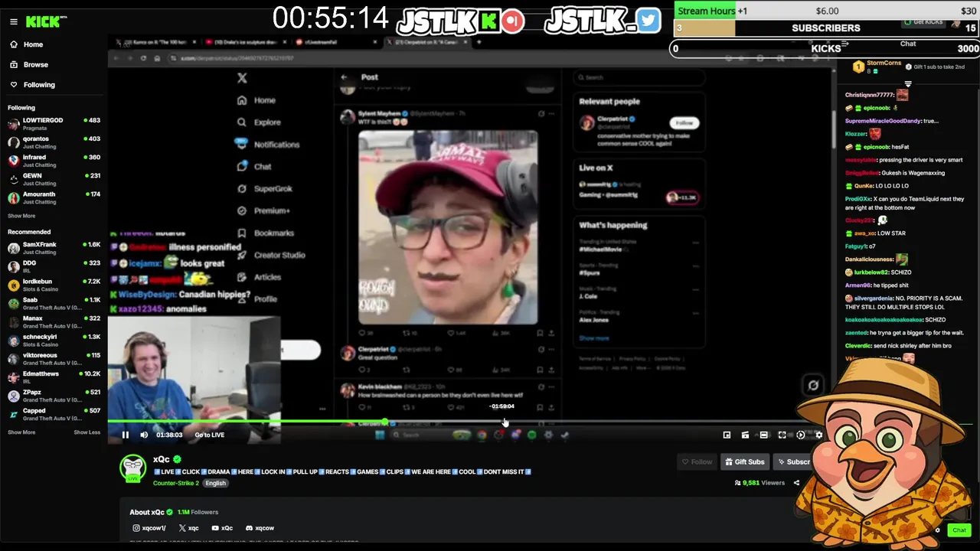Screen dimensions: 980x551
Task: Subscribe to the xQc channel
Action: pyautogui.click(x=793, y=461)
